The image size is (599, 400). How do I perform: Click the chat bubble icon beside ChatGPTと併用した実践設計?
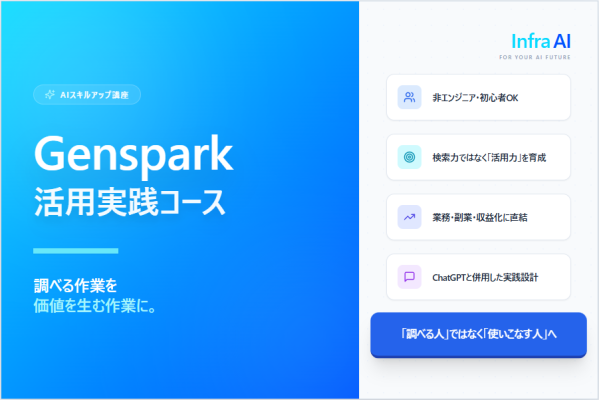coord(409,277)
